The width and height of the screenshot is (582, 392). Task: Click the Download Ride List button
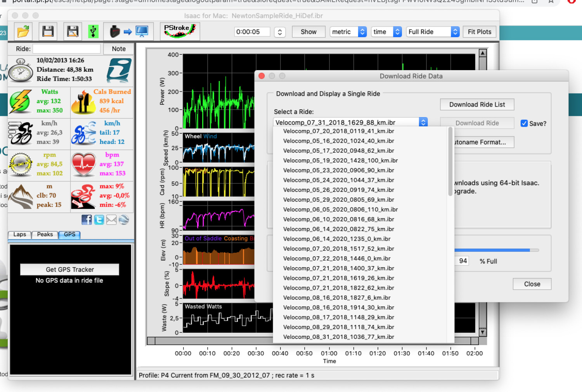pyautogui.click(x=477, y=105)
